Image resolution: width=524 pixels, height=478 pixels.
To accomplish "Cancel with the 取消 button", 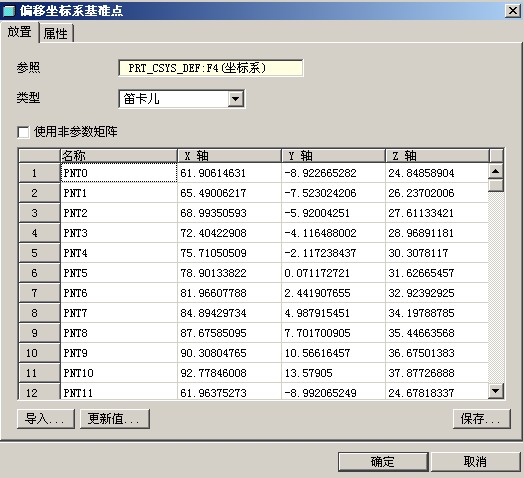I will 476,462.
